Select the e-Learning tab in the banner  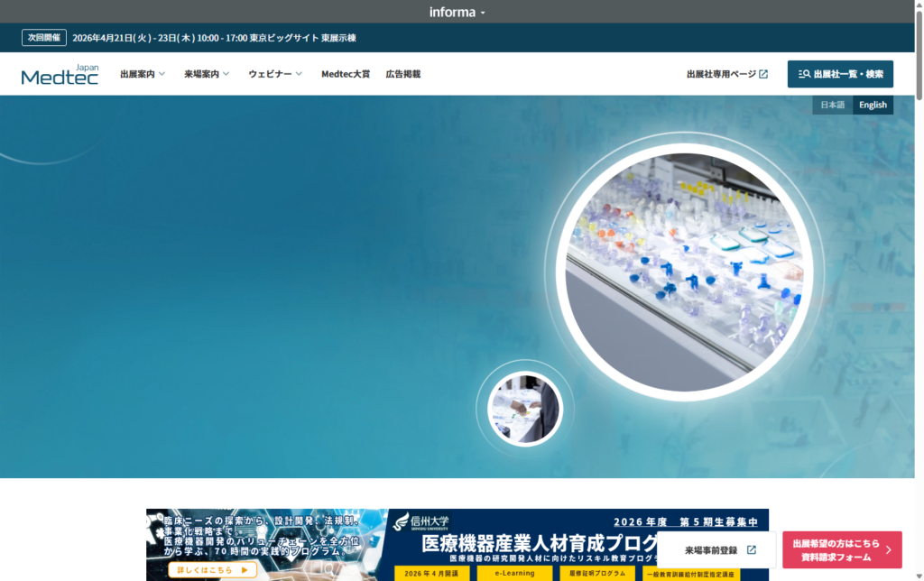(513, 573)
